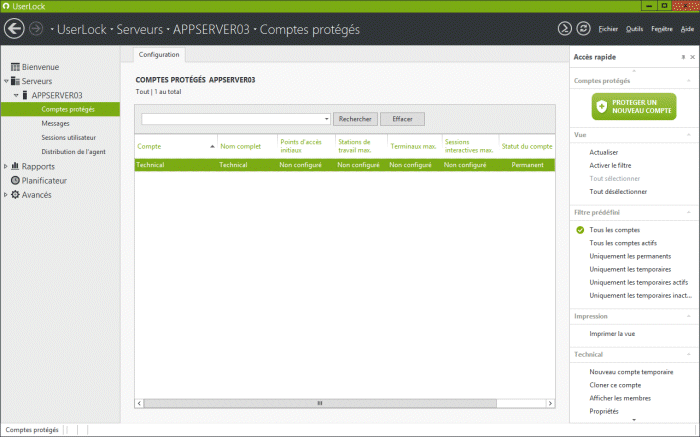Close the Accès rapide panel
This screenshot has width=700, height=437.
[x=692, y=57]
